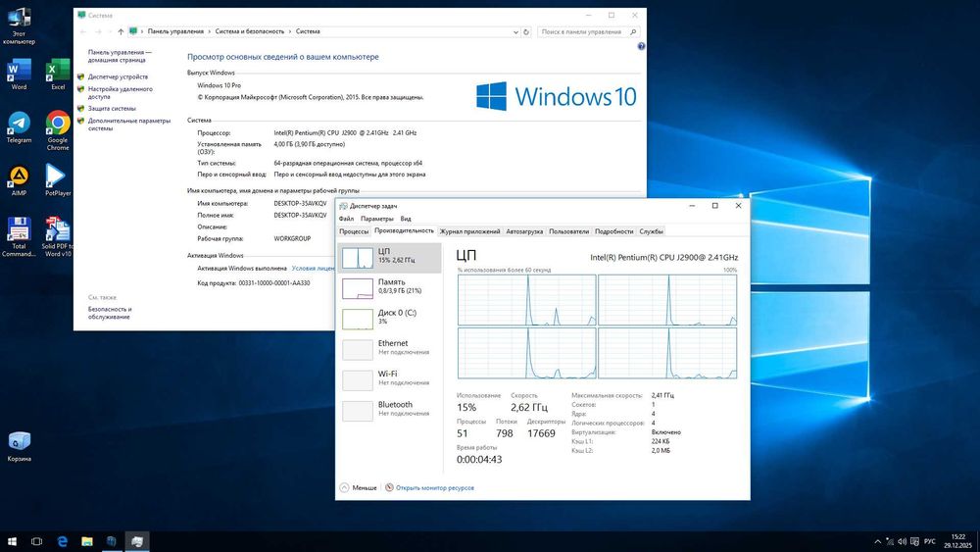Screen dimensions: 980x552
Task: Switch to the Процессы tab
Action: (354, 231)
